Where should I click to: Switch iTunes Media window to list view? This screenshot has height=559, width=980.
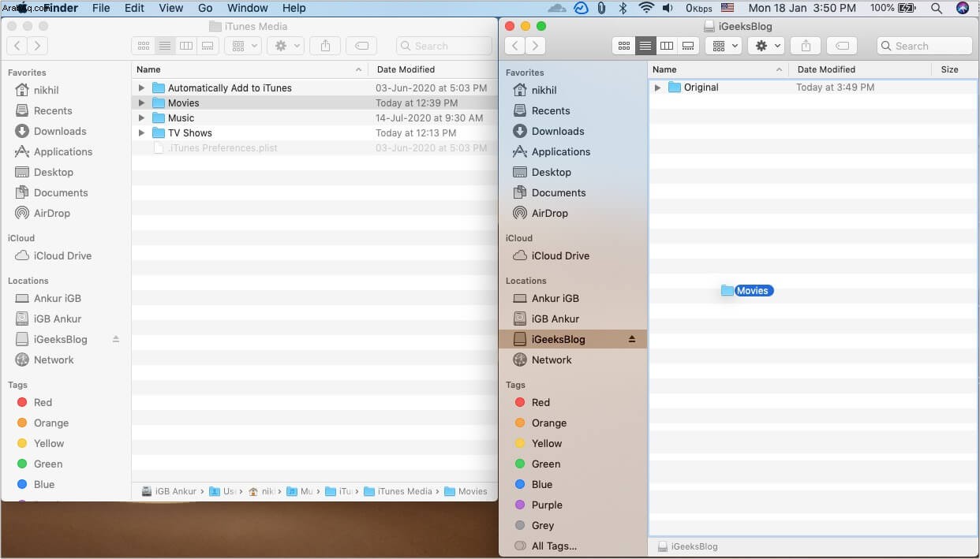[165, 46]
